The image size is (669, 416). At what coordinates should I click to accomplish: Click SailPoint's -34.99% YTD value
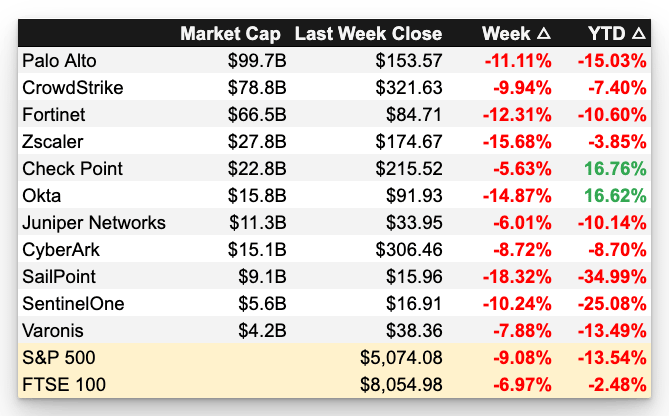click(x=612, y=277)
